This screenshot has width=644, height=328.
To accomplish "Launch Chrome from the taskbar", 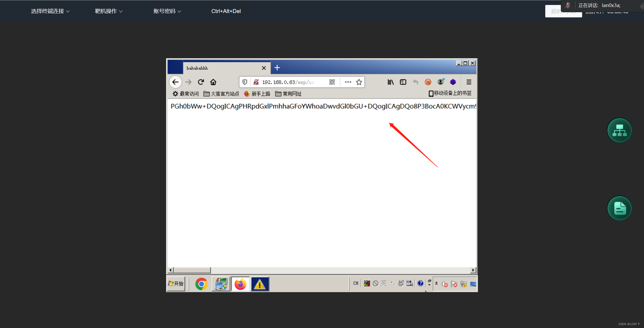I will [x=201, y=284].
